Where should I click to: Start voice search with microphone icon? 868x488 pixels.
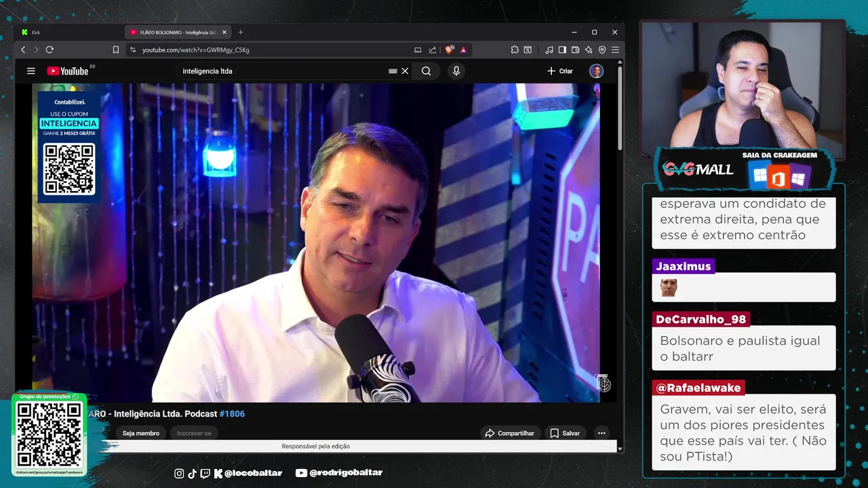456,71
